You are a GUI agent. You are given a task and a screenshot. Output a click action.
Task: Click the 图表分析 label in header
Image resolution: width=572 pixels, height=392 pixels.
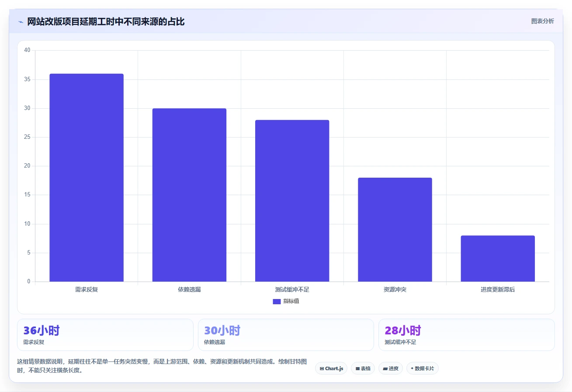(x=542, y=21)
